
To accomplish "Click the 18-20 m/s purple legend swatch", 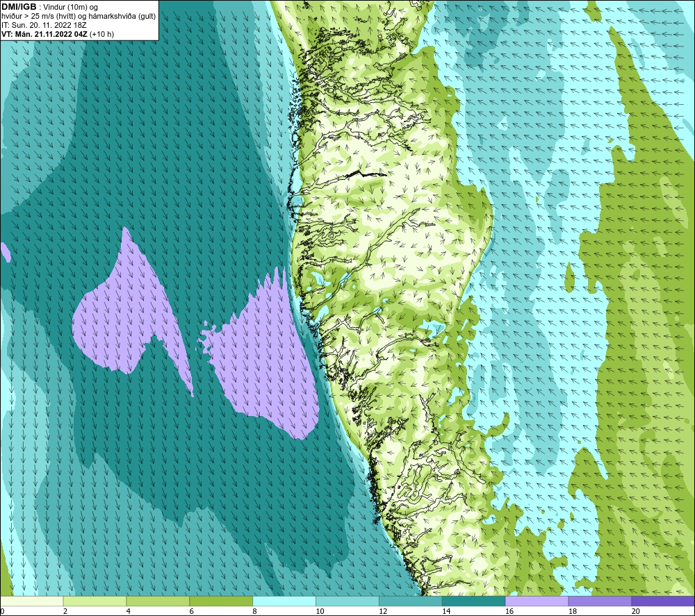I will 600,601.
